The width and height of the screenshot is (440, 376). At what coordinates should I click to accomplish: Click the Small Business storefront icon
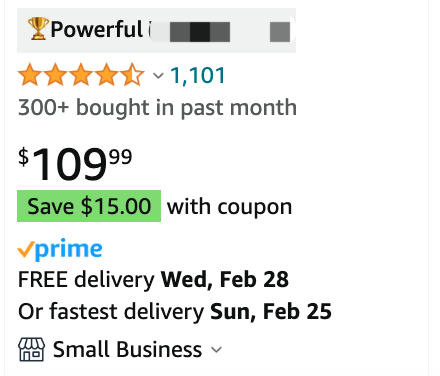31,349
